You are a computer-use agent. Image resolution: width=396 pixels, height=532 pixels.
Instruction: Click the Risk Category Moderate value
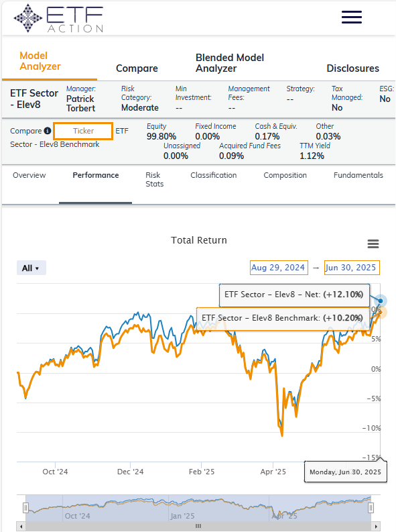pyautogui.click(x=140, y=107)
